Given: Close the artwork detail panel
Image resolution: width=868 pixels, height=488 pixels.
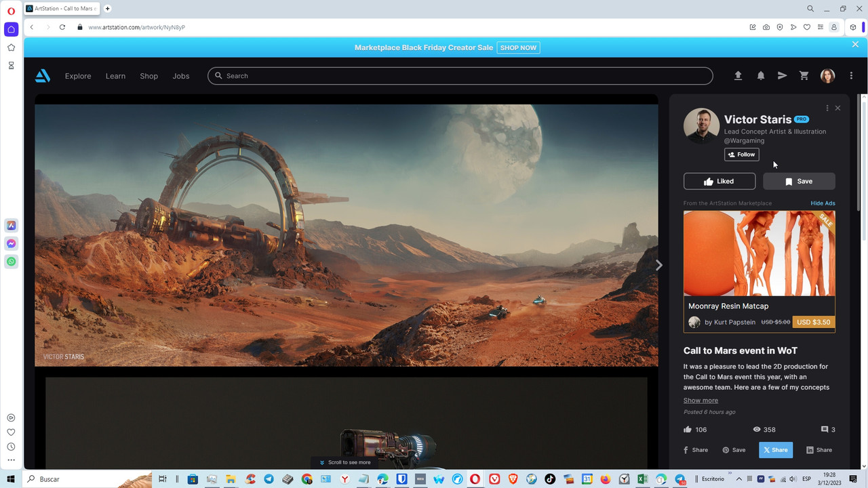Looking at the screenshot, I should tap(837, 108).
